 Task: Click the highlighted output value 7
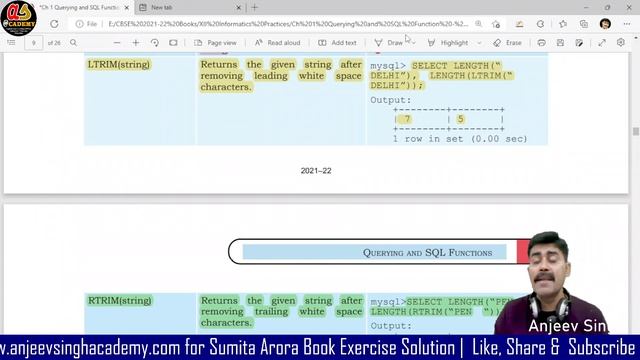point(407,119)
